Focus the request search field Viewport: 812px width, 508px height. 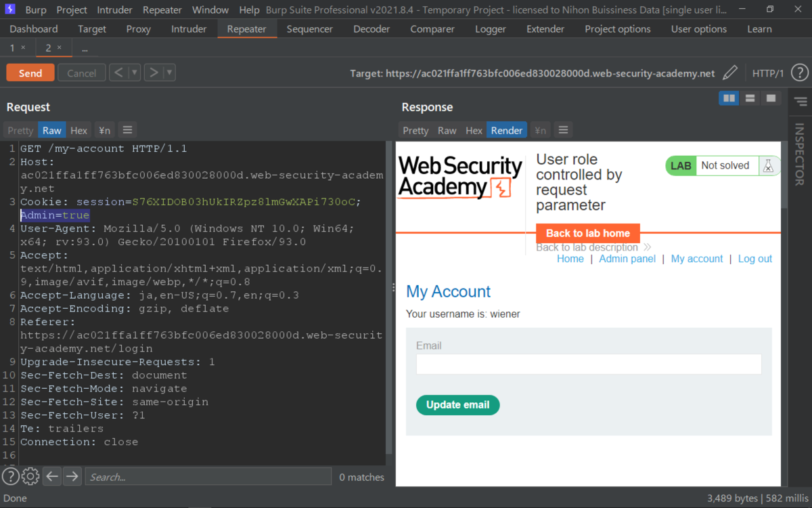[208, 477]
